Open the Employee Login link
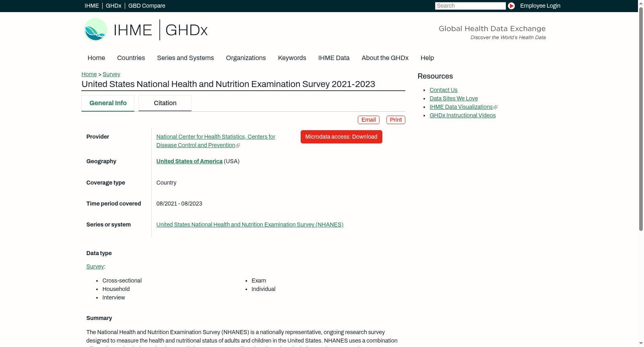This screenshot has width=644, height=347. [540, 6]
